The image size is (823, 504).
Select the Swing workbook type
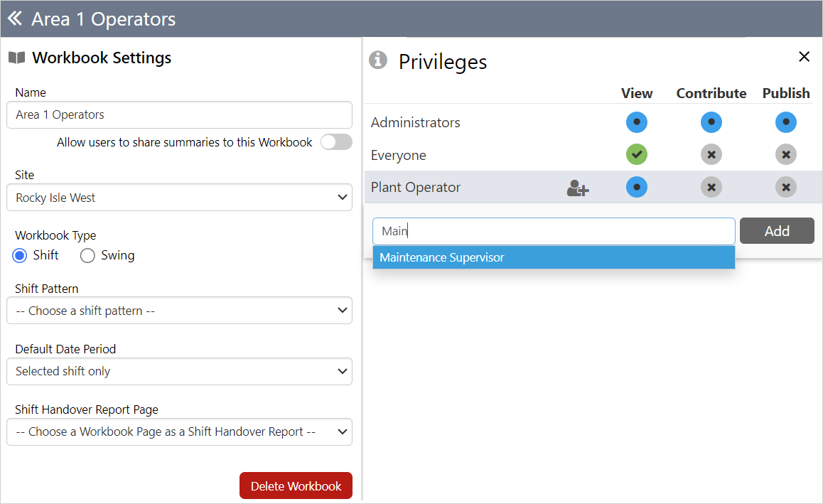click(x=88, y=256)
